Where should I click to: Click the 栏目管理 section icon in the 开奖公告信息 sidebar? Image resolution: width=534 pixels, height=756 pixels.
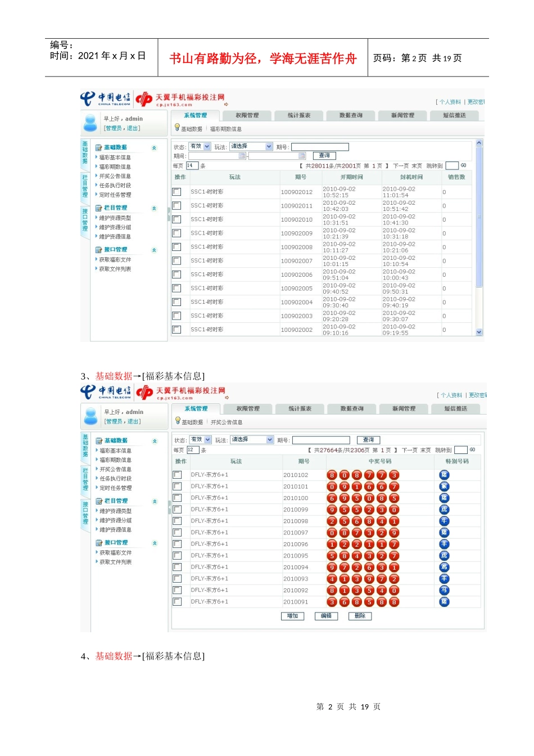click(99, 501)
